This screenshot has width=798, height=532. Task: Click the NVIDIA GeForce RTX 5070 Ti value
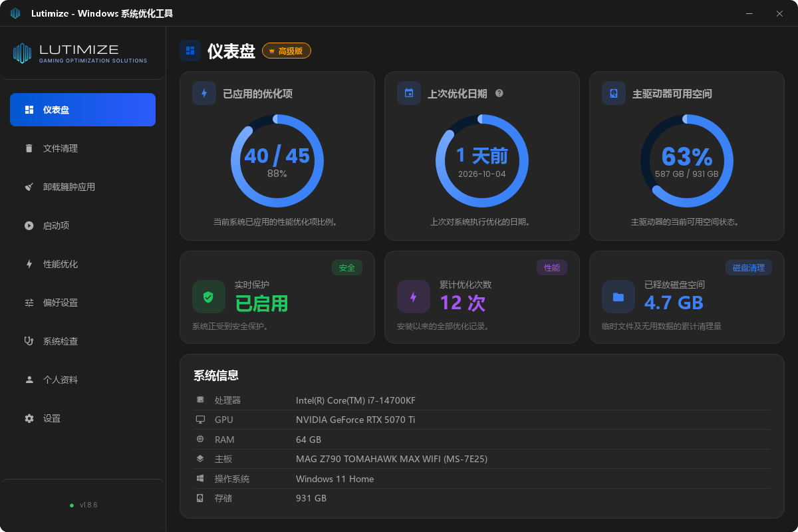pos(356,420)
